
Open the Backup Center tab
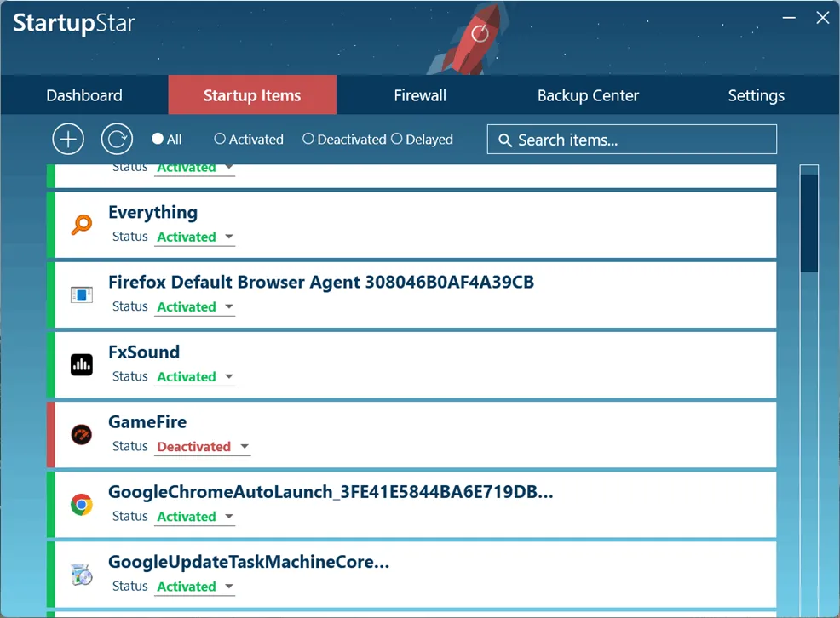[588, 95]
